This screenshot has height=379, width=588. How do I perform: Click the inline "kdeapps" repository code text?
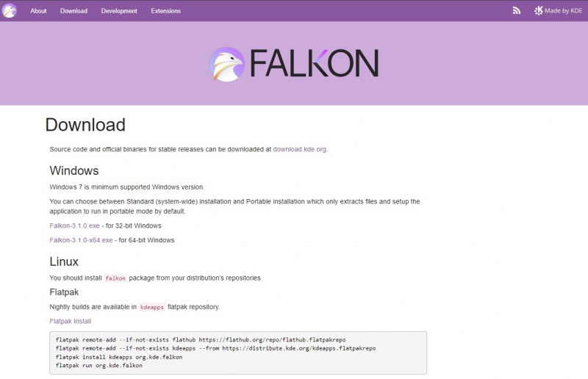point(152,307)
